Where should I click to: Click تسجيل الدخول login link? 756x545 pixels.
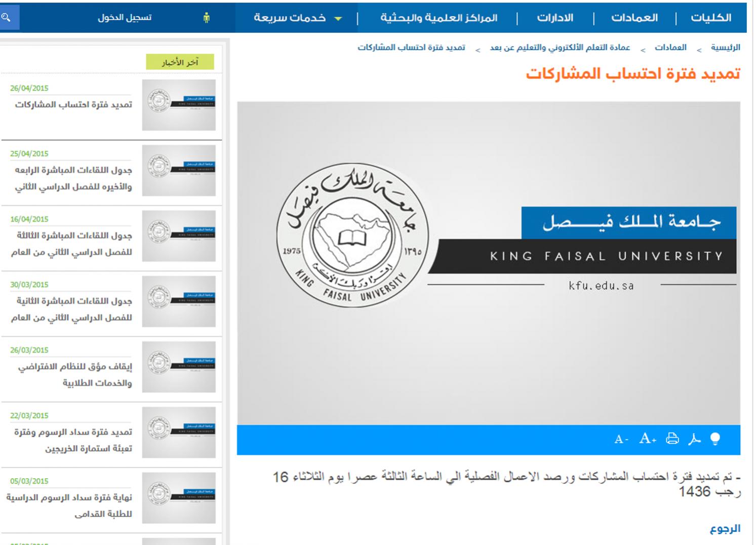(125, 18)
